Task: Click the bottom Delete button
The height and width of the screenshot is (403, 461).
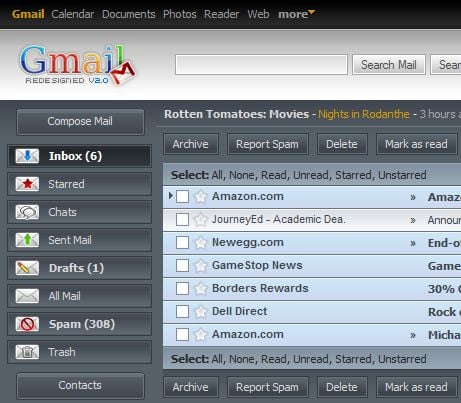Action: click(342, 387)
